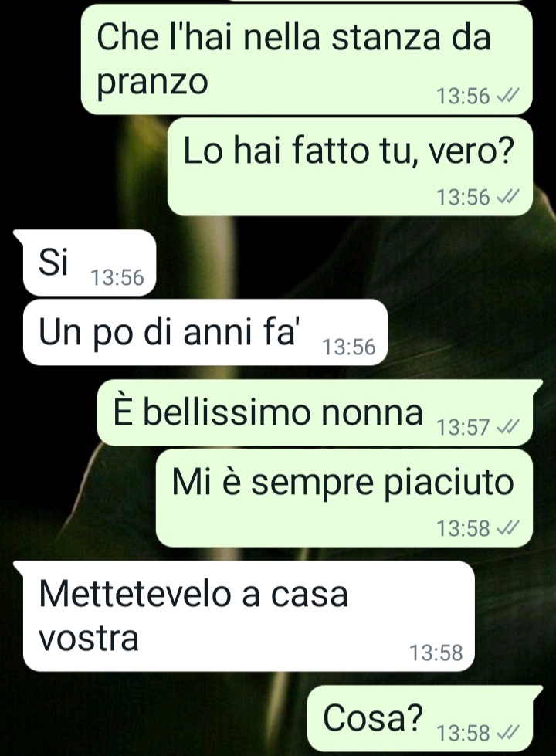The width and height of the screenshot is (556, 756).
Task: Tap the 'È bellissimo nonna' message bubble
Action: coord(318,412)
